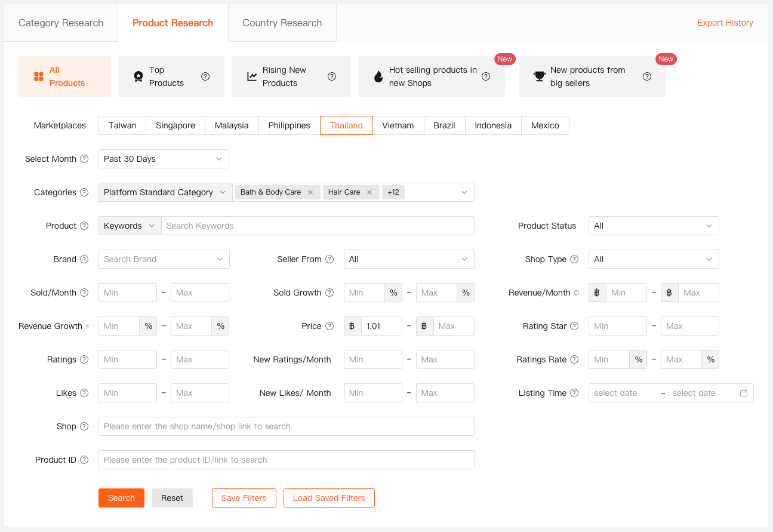773x532 pixels.
Task: Select the Vietnam marketplace
Action: (398, 125)
